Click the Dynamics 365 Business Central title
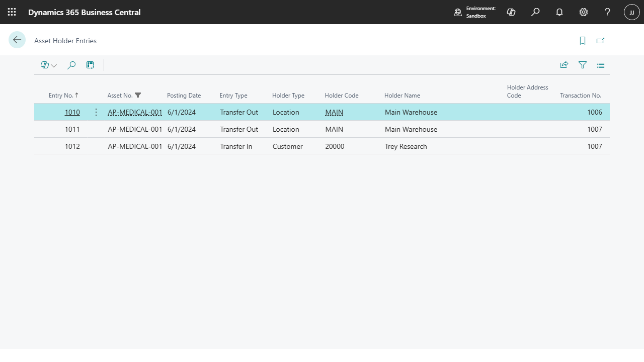The image size is (644, 362). (x=85, y=12)
